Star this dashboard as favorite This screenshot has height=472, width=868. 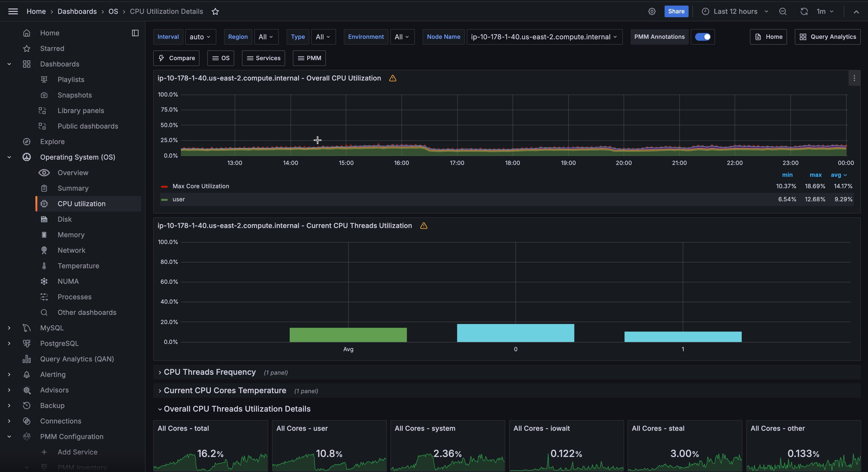[215, 11]
